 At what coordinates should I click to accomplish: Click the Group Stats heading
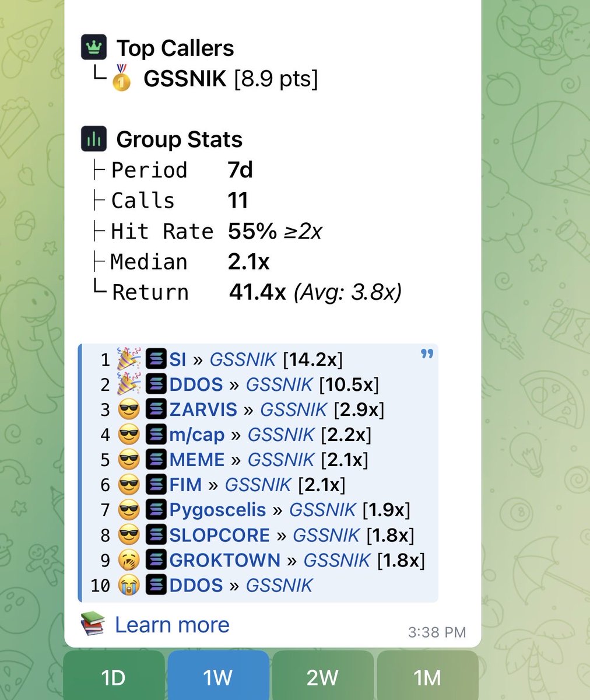[179, 139]
